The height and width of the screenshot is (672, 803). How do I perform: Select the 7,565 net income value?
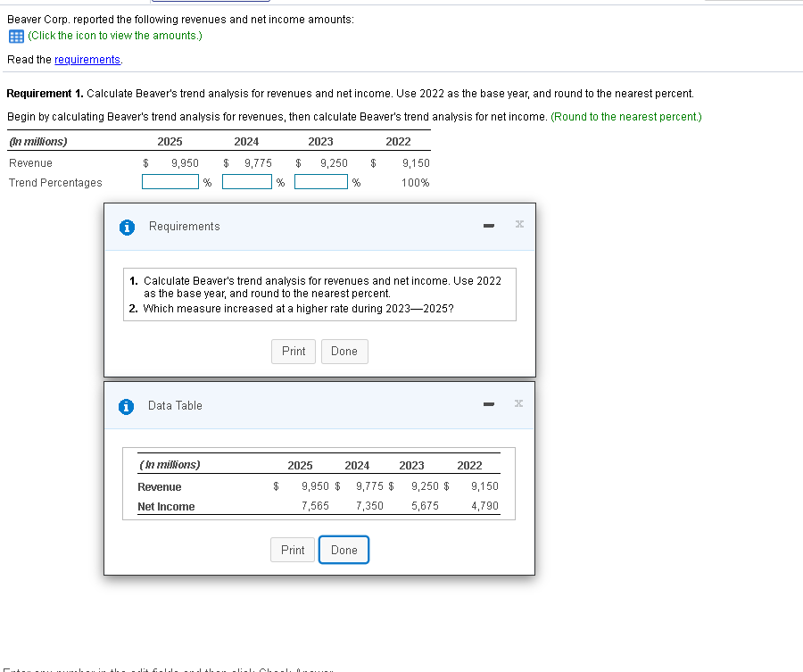(315, 506)
